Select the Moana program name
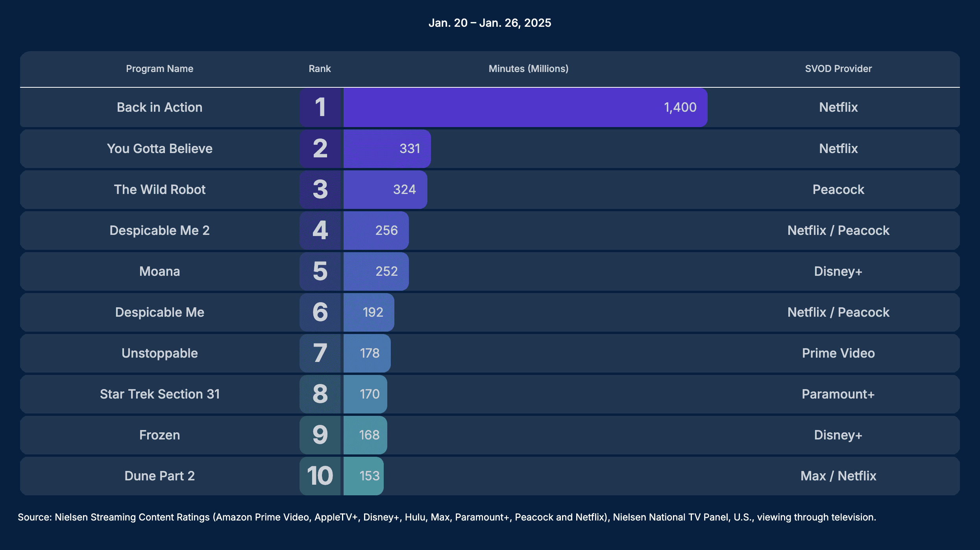Screen dimensions: 980x550 coord(159,271)
